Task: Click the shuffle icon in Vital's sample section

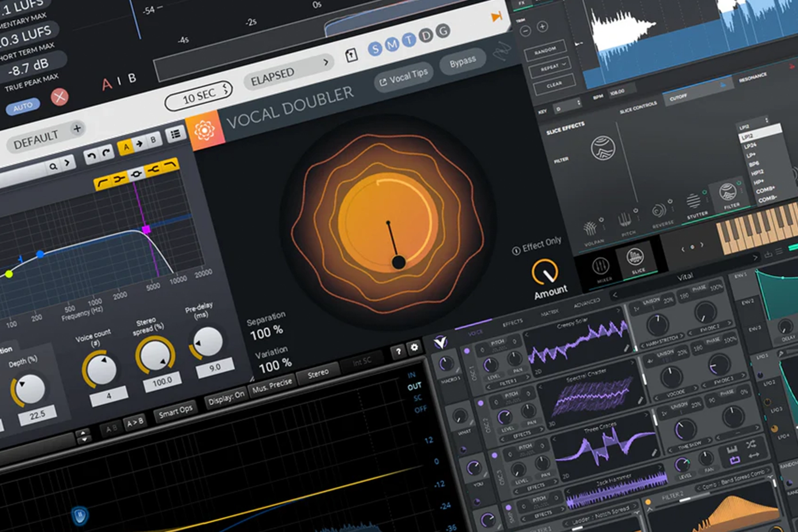Action: click(750, 444)
